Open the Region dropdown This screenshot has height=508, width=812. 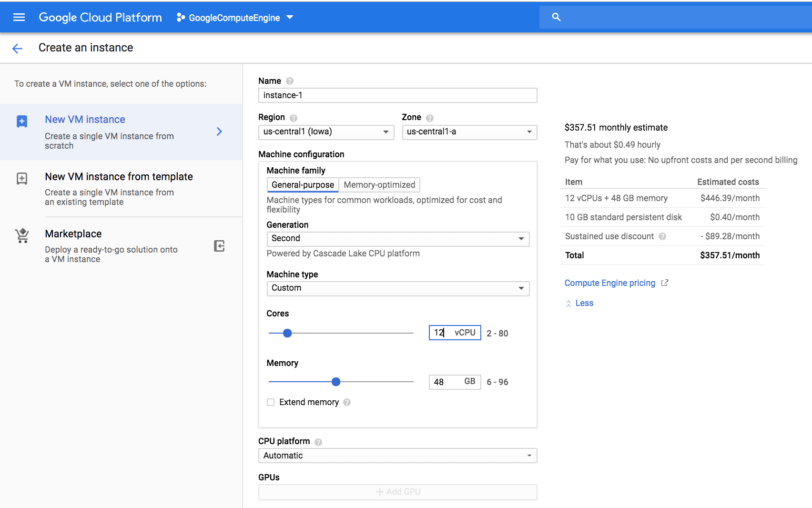click(x=326, y=132)
